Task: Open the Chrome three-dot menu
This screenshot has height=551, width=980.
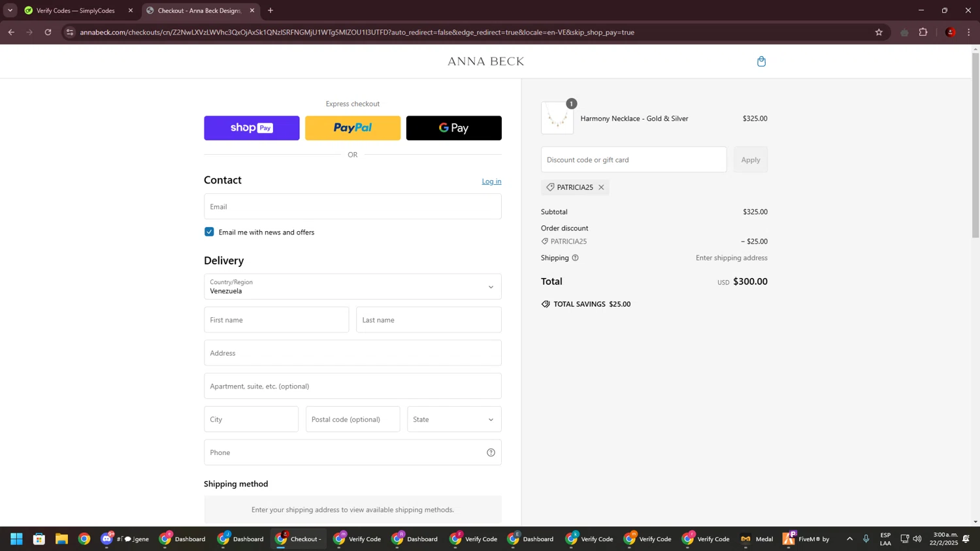Action: (969, 32)
